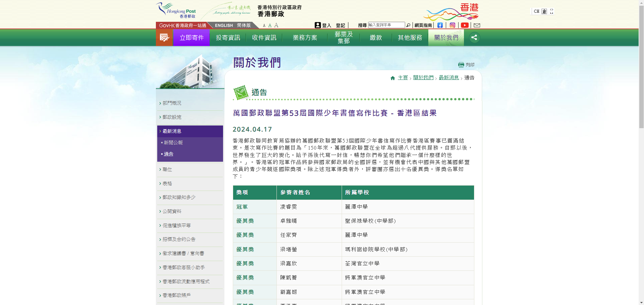Click the 倉 input method icon
644x305 pixels.
point(544,11)
